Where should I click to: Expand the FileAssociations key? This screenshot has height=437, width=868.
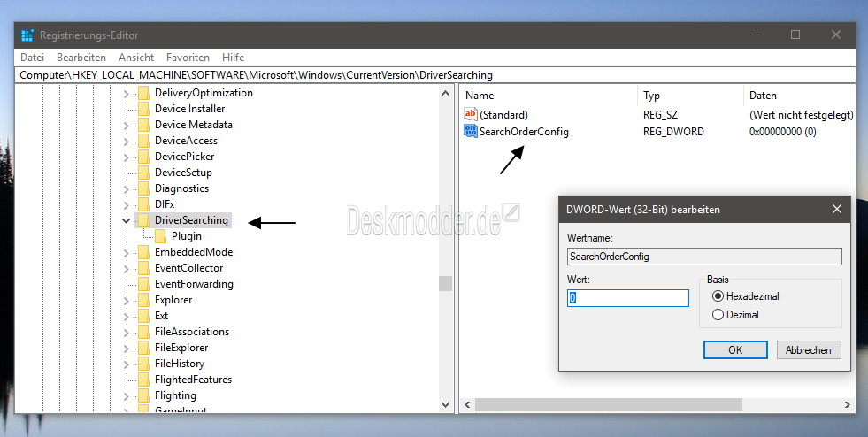(127, 333)
